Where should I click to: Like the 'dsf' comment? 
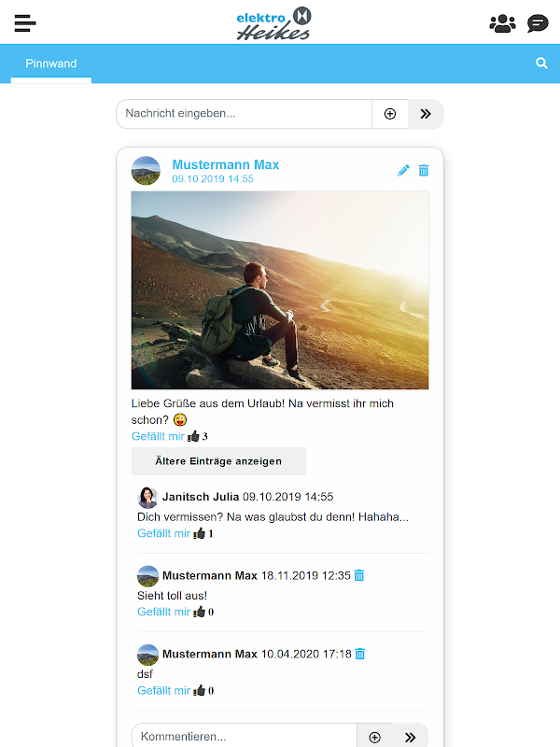(164, 690)
